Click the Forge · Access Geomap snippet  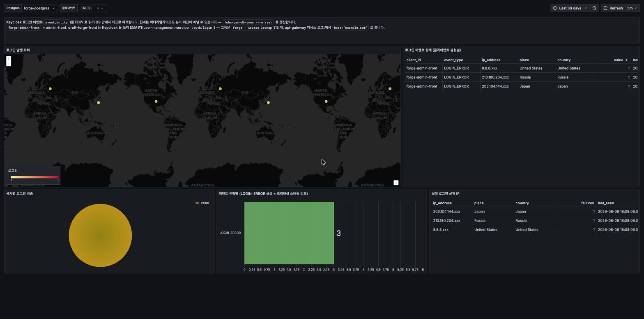tap(252, 28)
